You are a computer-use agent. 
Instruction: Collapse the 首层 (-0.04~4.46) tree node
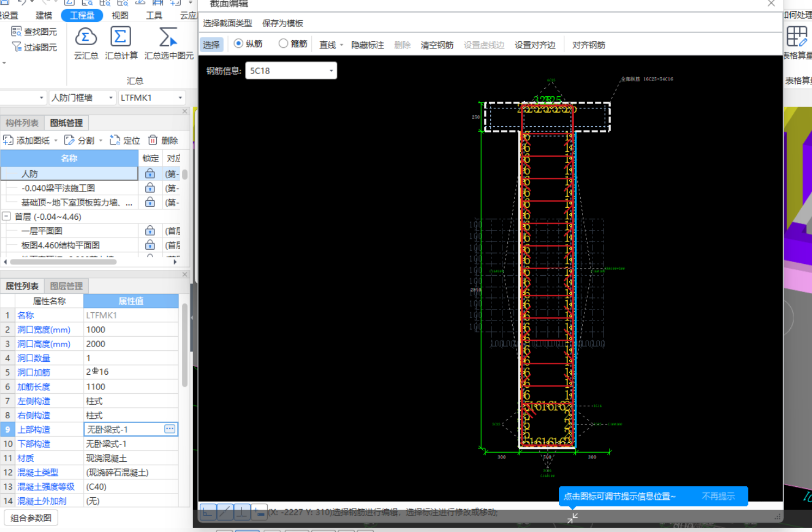point(7,216)
